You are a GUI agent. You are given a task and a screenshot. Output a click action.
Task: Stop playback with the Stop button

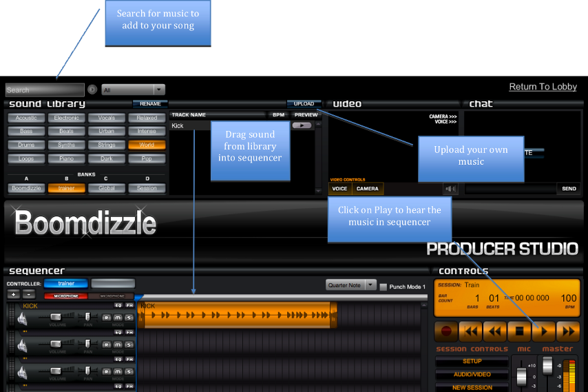(519, 331)
